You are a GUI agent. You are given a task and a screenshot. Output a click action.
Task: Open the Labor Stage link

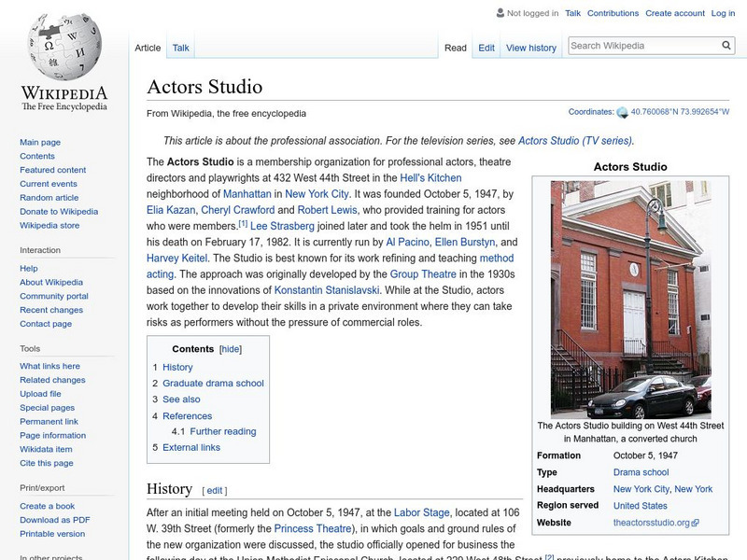[x=422, y=512]
